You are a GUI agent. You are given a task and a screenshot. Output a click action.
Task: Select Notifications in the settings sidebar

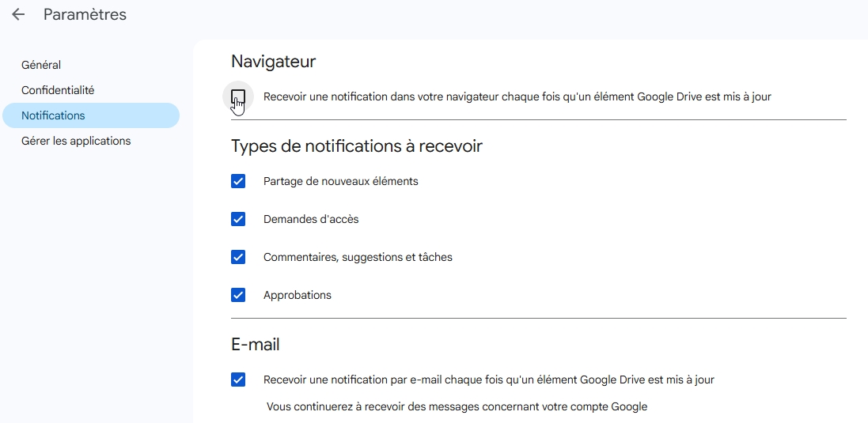point(53,115)
